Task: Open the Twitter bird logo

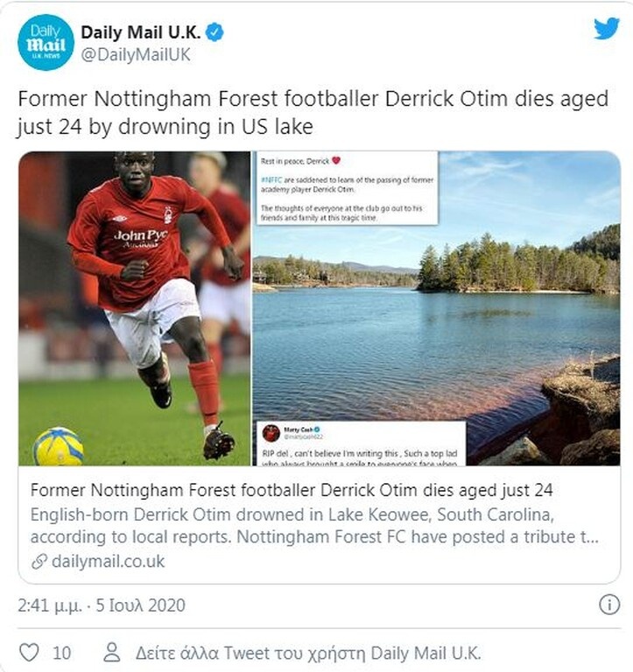Action: (606, 28)
